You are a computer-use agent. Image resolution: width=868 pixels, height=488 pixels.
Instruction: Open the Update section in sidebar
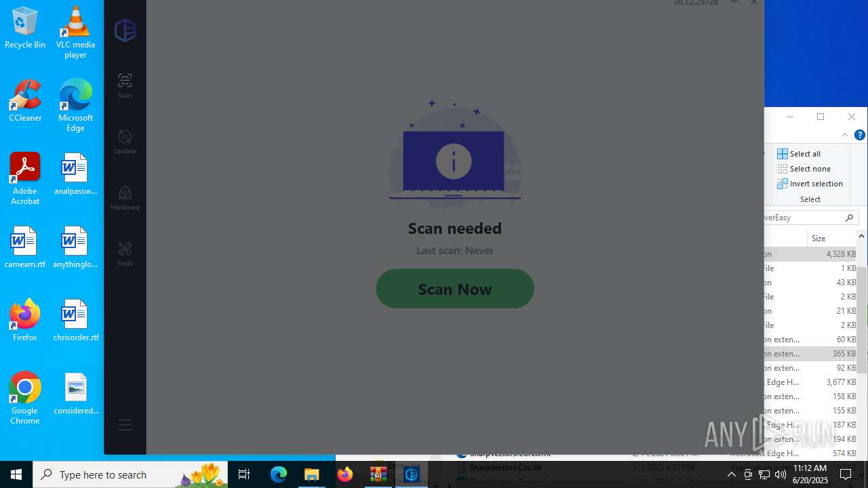click(125, 142)
